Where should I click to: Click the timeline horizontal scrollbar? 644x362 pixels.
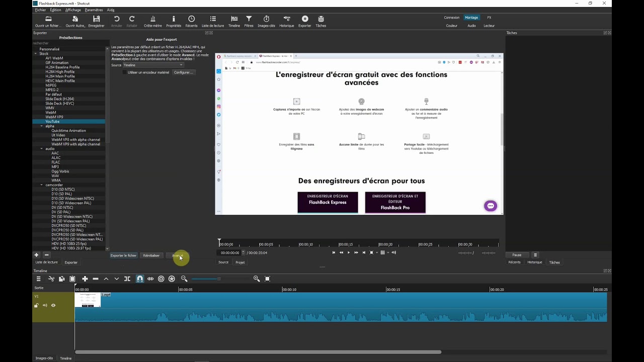coord(258,352)
